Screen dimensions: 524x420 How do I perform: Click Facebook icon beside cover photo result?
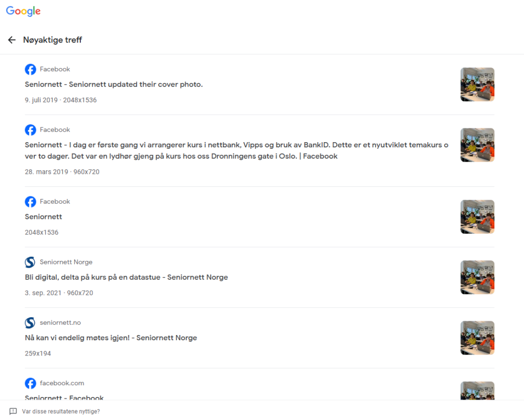[x=30, y=70]
